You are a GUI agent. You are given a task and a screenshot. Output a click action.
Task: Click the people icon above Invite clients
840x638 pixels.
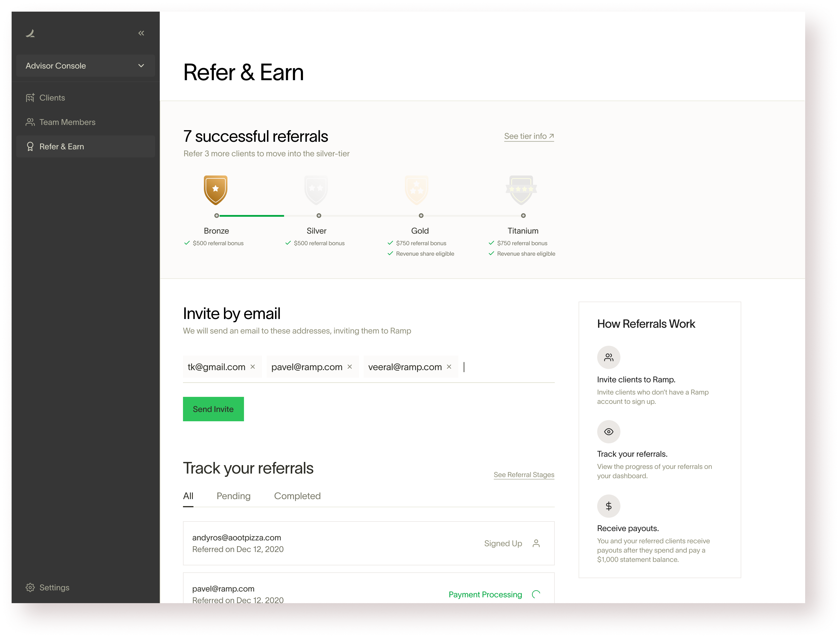(x=608, y=357)
